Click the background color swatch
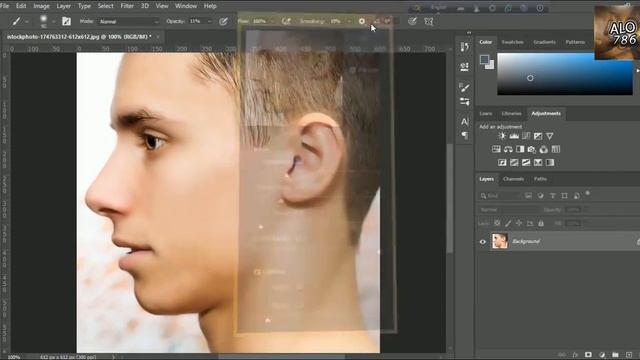 490,65
